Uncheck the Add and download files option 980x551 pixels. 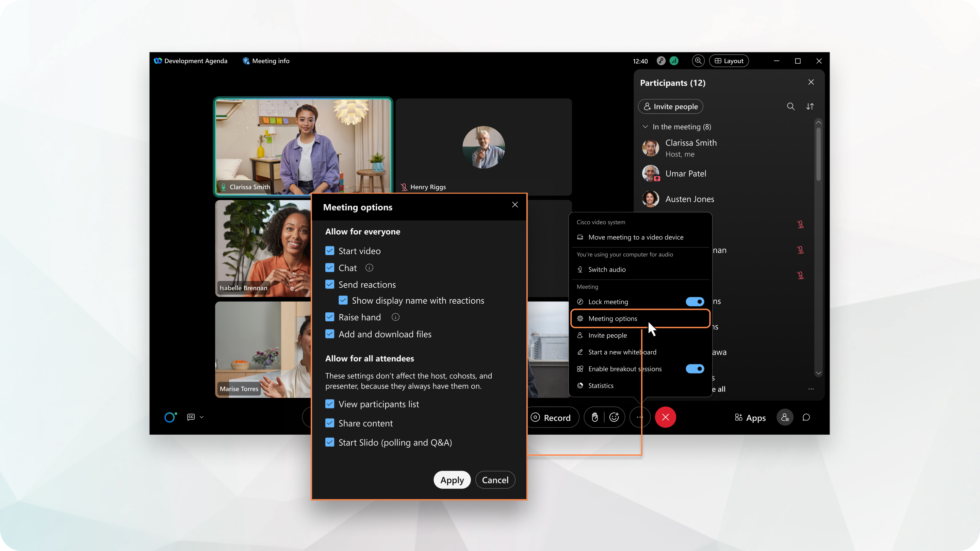[330, 334]
